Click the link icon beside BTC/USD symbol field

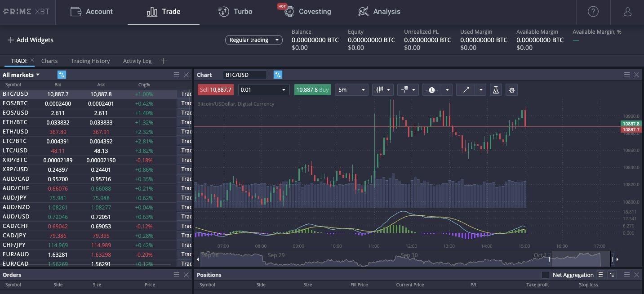click(x=278, y=75)
